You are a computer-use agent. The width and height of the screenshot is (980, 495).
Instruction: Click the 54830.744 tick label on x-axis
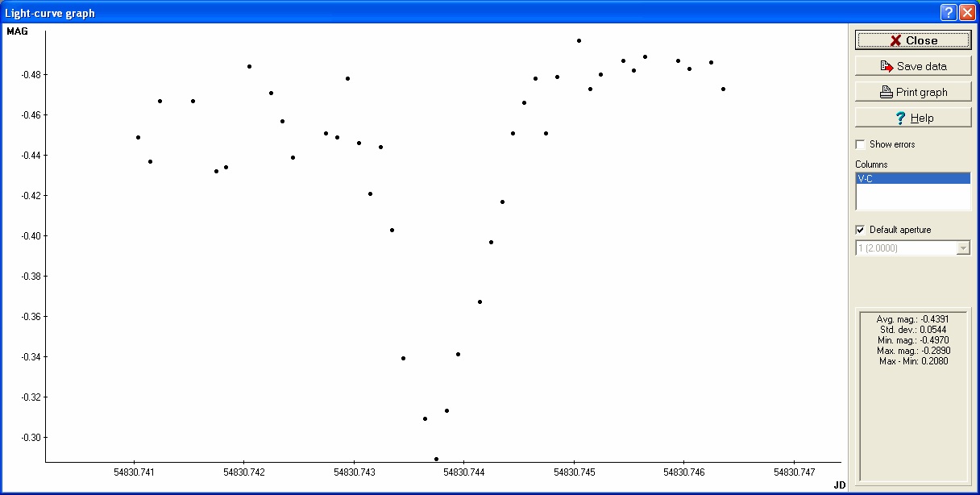point(464,472)
